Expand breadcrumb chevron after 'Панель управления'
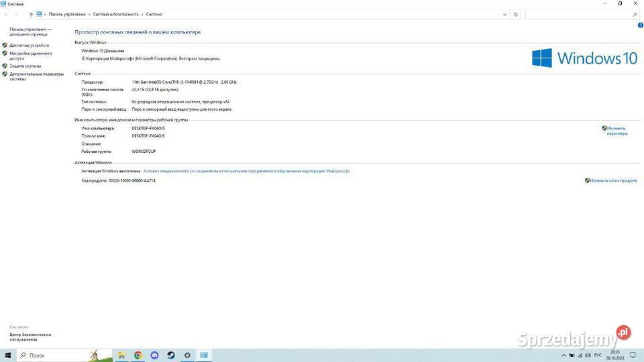Image resolution: width=644 pixels, height=362 pixels. pos(89,14)
